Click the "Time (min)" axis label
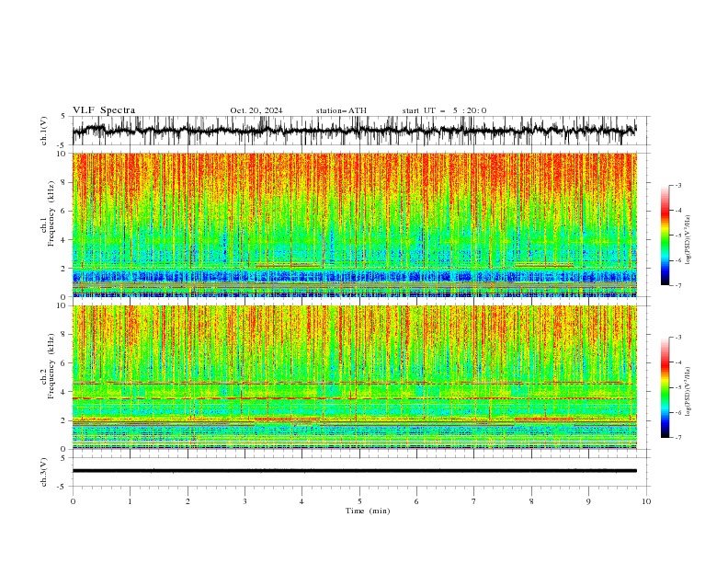This screenshot has width=728, height=563. [x=368, y=511]
